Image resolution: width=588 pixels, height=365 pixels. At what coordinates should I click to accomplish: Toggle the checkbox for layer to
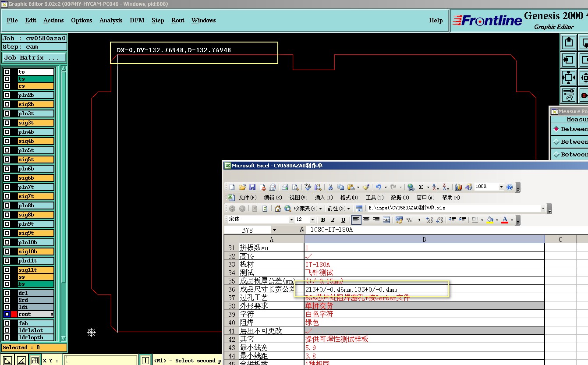coord(7,72)
